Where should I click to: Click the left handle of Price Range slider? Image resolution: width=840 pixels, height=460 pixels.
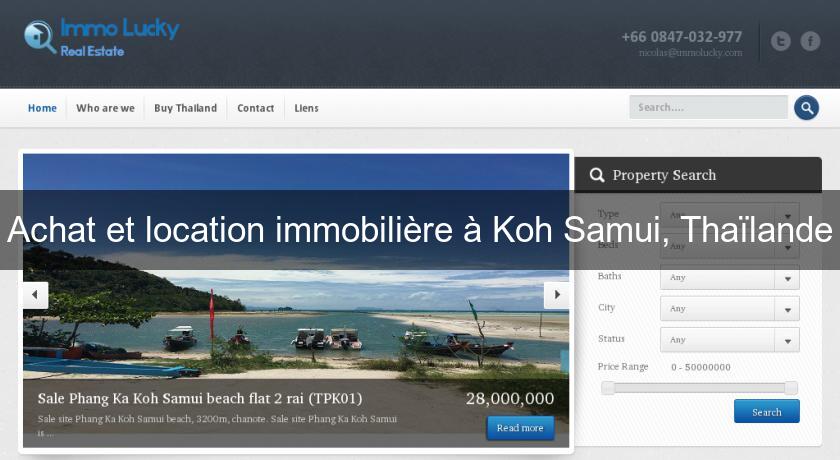[x=608, y=388]
